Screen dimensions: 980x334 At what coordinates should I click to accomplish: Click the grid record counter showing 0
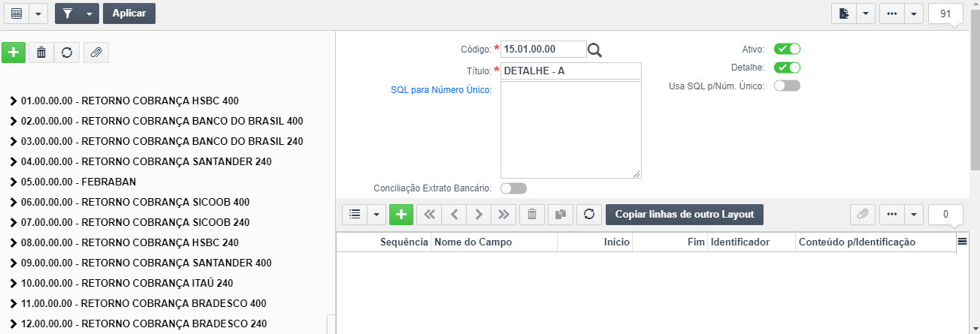point(945,214)
